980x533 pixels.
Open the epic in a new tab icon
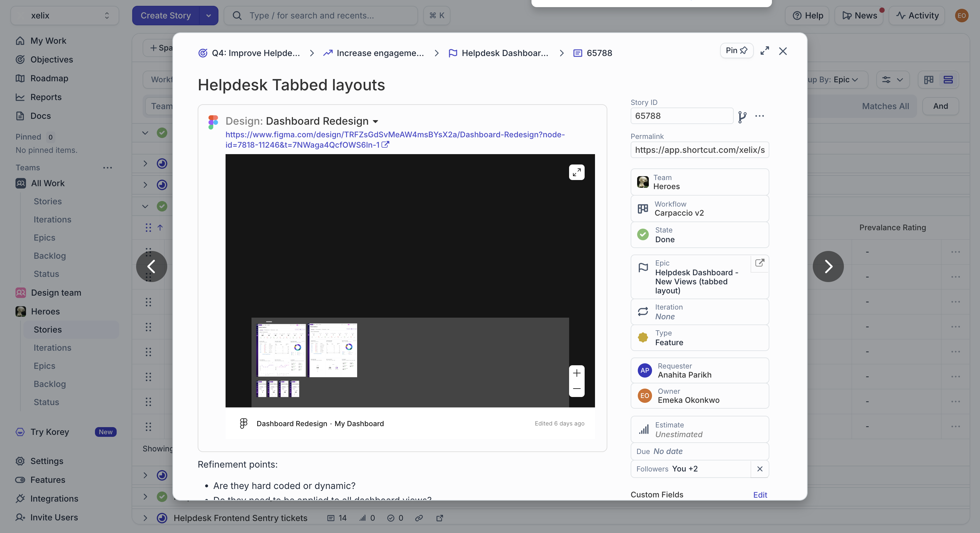[x=759, y=263]
